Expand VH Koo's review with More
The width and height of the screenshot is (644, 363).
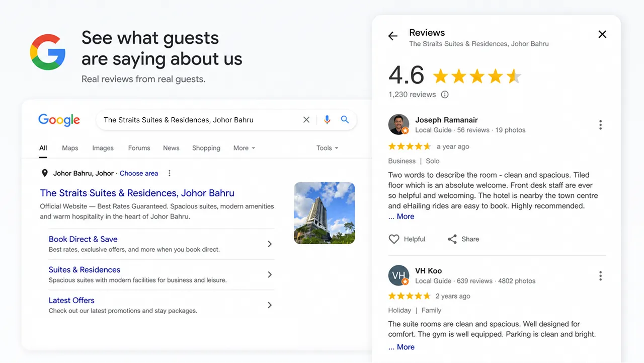(x=401, y=347)
